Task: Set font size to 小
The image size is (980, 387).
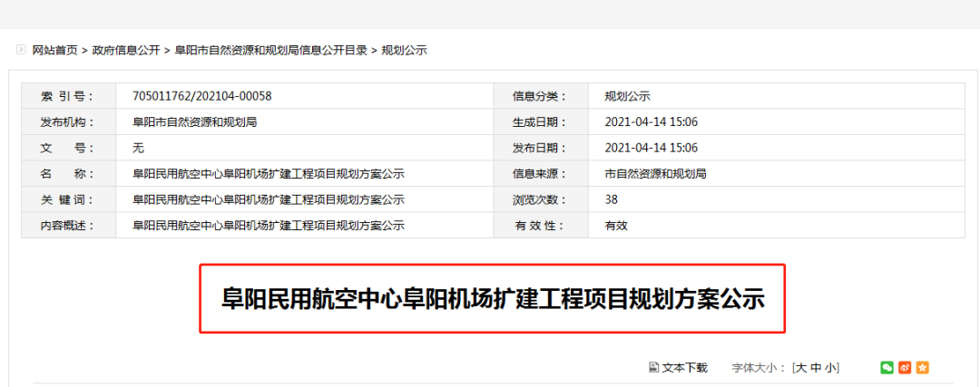Action: pyautogui.click(x=830, y=368)
